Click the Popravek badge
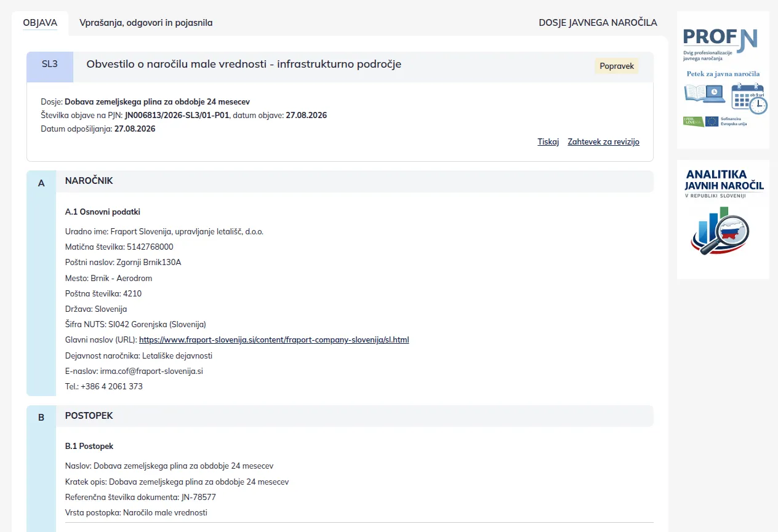The width and height of the screenshot is (778, 532). click(616, 66)
